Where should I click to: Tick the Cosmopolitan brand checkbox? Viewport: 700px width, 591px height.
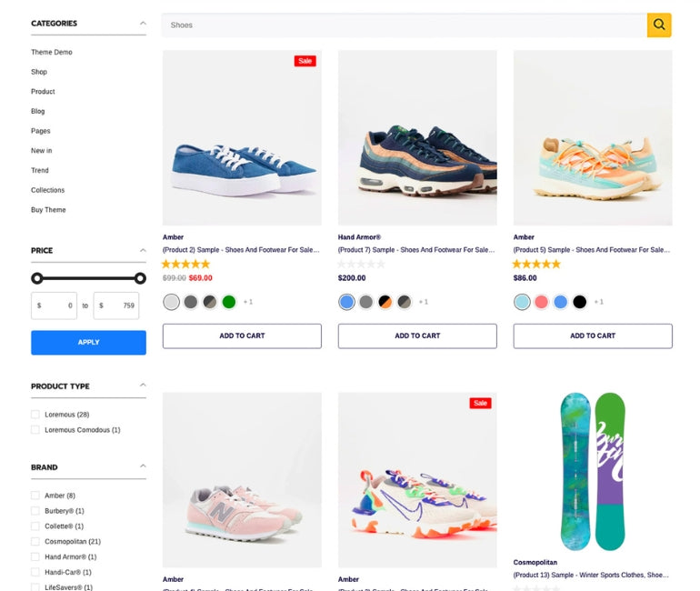[x=35, y=542]
